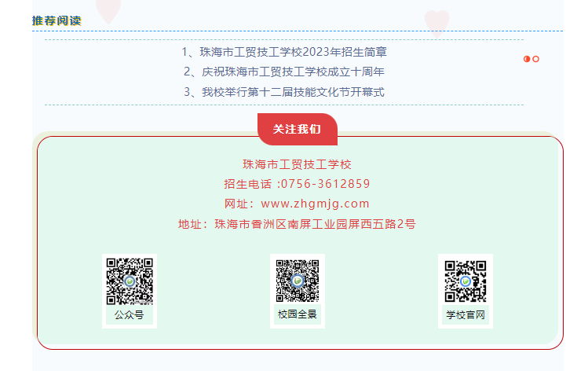Click the pink heart decoration at upper right
The image size is (588, 371).
click(x=436, y=24)
